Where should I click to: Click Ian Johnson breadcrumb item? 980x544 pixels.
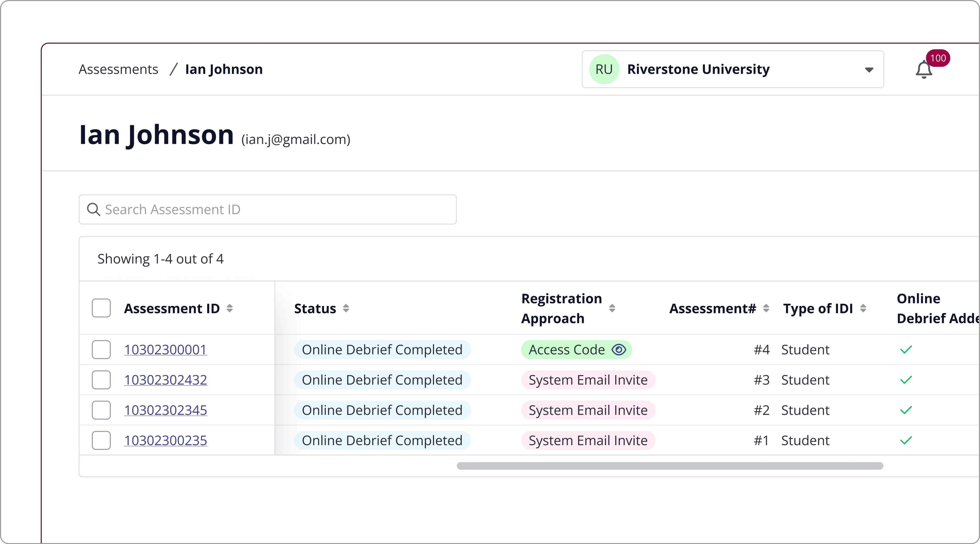click(x=224, y=69)
